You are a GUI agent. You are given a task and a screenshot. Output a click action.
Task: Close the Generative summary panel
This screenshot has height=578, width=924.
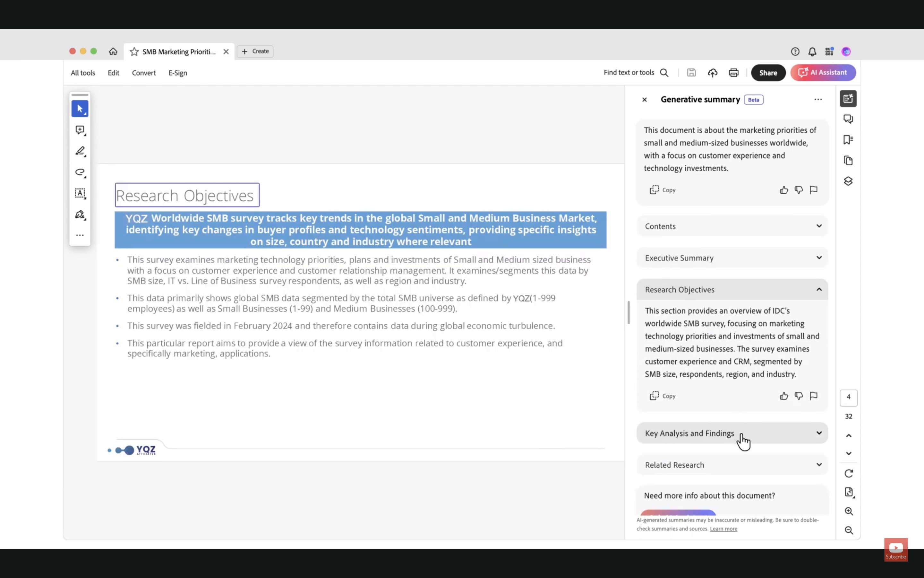tap(645, 100)
